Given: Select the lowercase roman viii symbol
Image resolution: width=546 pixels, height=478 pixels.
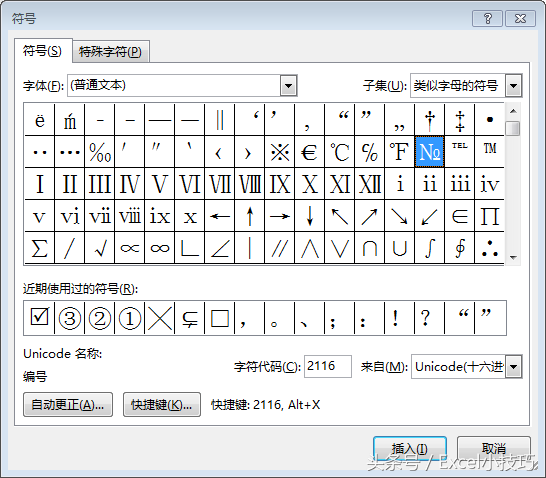Looking at the screenshot, I should [x=130, y=216].
